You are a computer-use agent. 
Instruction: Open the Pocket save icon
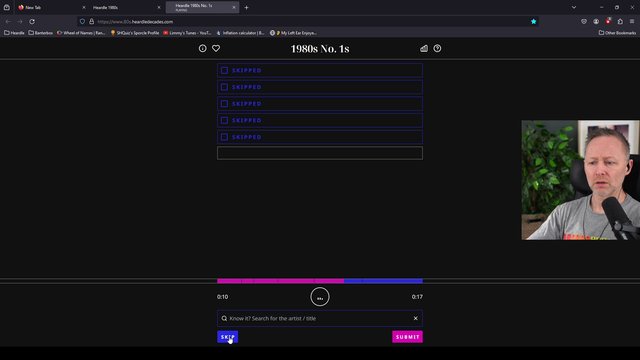click(x=584, y=22)
